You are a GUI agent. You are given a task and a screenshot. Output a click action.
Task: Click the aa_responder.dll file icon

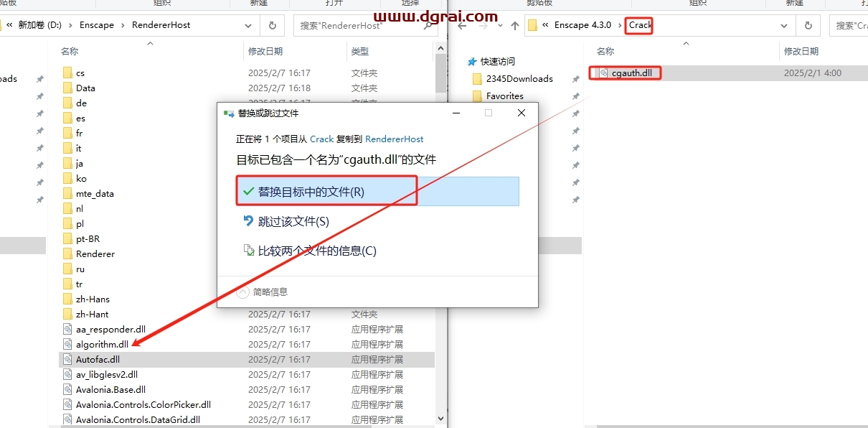(68, 329)
